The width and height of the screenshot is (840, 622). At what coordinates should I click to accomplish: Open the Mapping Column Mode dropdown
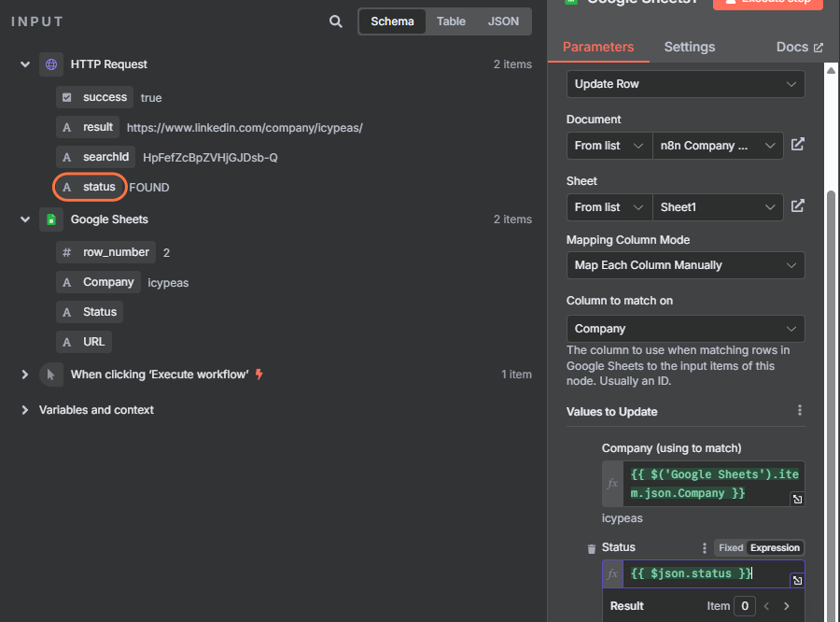686,265
